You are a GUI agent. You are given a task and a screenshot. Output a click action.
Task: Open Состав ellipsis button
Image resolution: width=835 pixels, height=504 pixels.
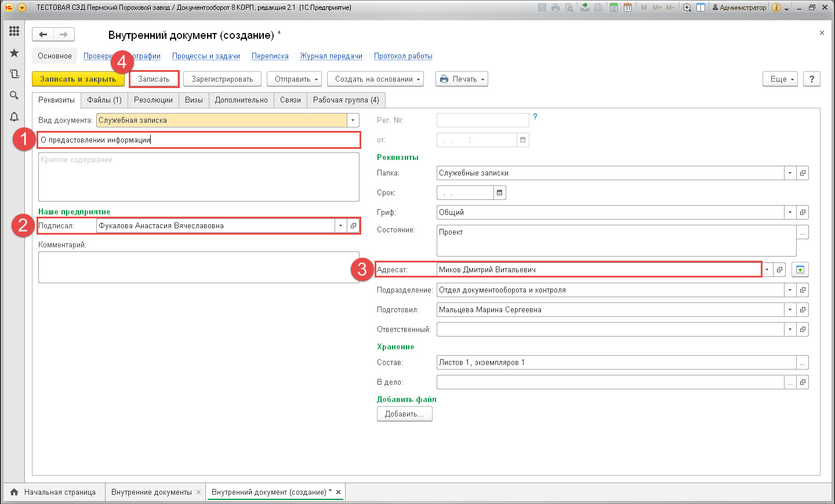803,362
